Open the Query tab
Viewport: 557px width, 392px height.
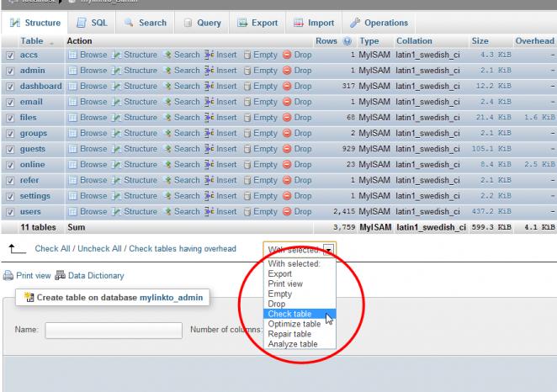(x=202, y=23)
